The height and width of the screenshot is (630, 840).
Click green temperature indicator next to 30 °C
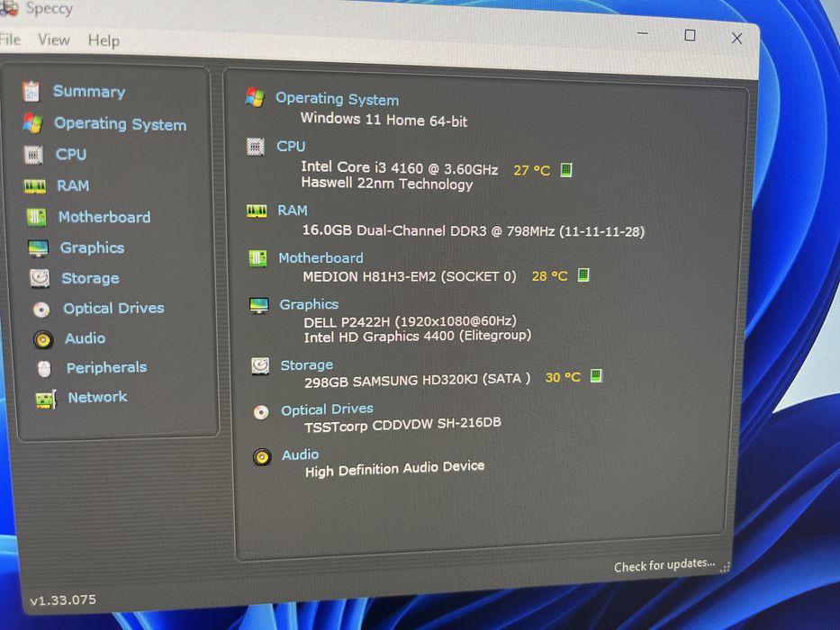(x=596, y=375)
